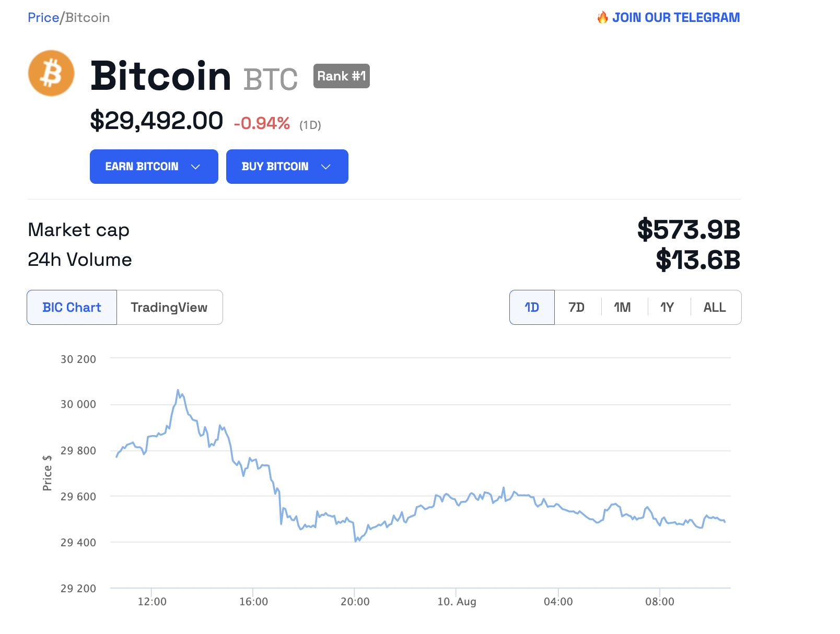Click the Bitcoin breadcrumb text
The image size is (840, 634).
88,18
